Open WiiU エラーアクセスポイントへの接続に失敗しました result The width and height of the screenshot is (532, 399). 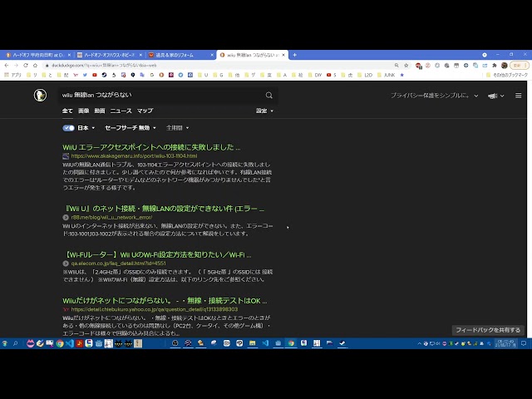(x=151, y=147)
